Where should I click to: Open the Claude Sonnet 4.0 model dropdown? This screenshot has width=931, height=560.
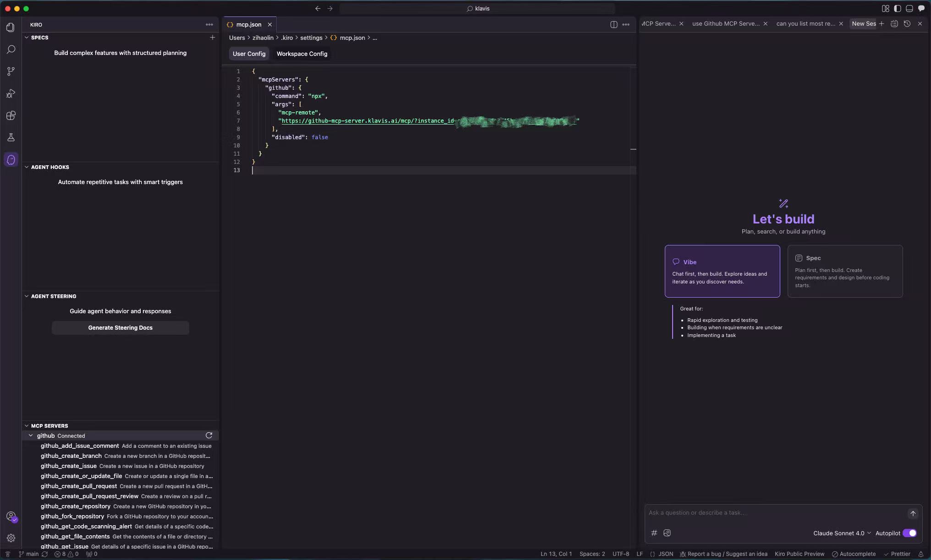click(x=841, y=533)
